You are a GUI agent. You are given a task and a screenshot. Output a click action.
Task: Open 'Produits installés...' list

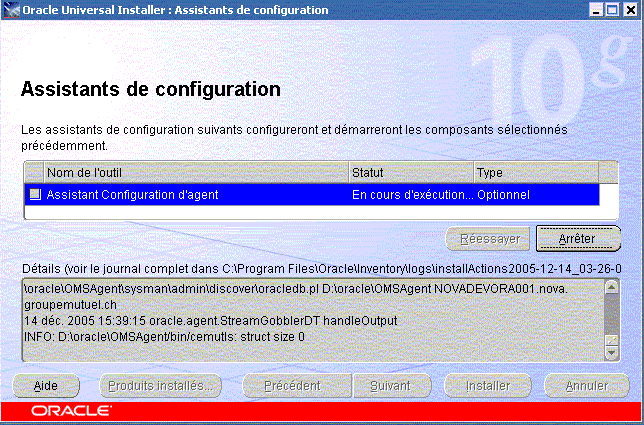pos(161,385)
